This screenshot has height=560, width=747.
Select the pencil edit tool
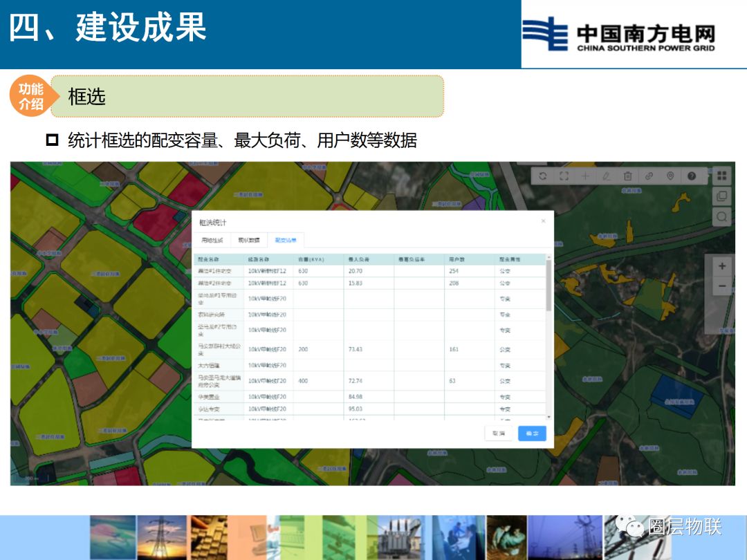(607, 176)
